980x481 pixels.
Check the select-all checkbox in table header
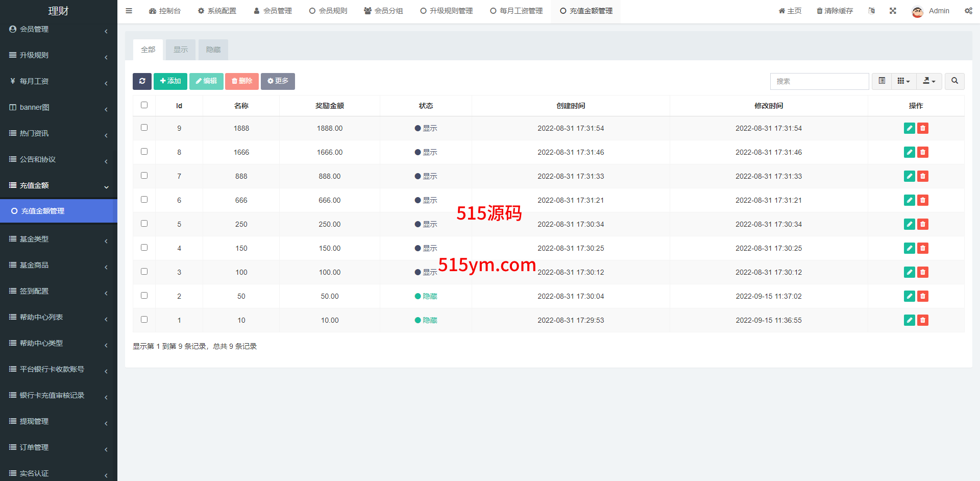point(144,105)
